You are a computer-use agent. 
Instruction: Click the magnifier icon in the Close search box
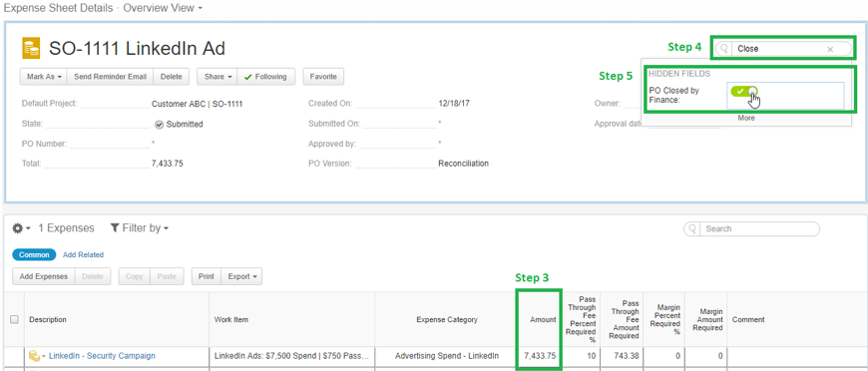pyautogui.click(x=723, y=49)
